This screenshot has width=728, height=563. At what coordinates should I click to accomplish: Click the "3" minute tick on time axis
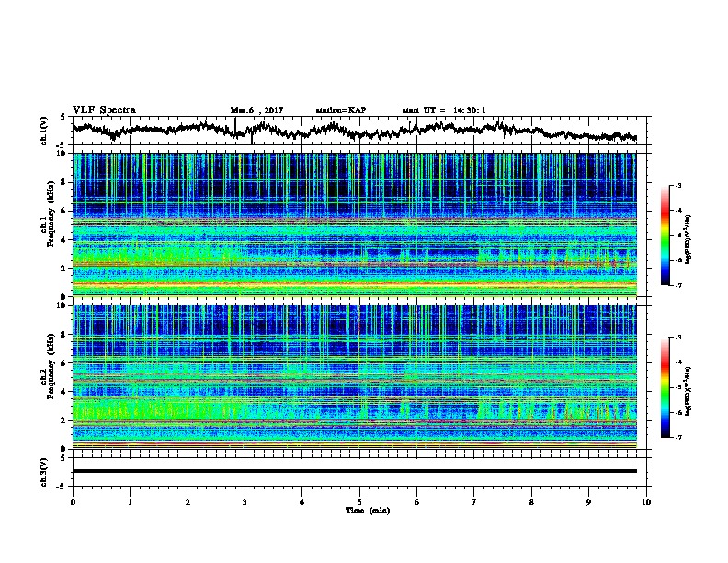tap(245, 501)
